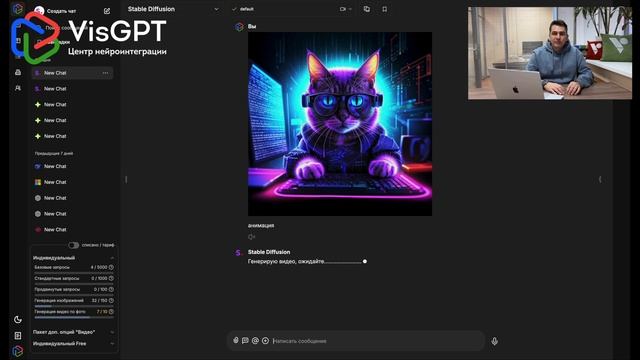Click the generated neon cat image
Screen dimensions: 640x360
340,124
